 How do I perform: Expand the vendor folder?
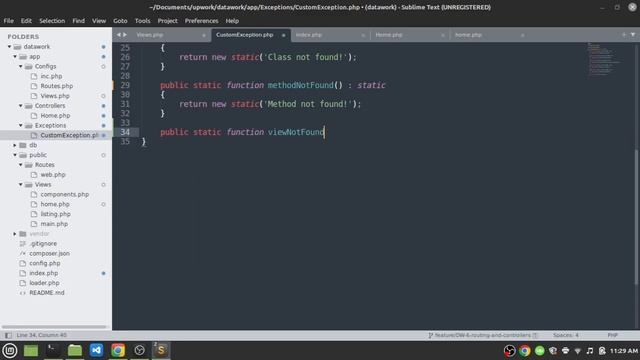(15, 234)
